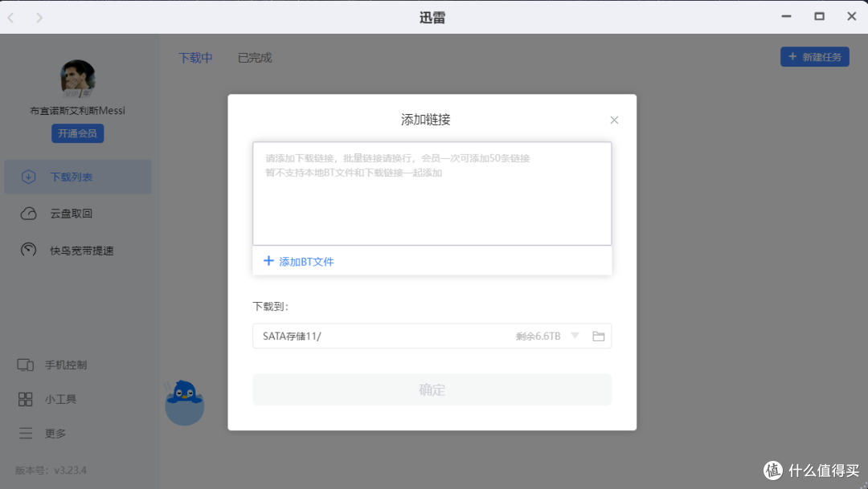
Task: Click the cloud drive icon
Action: tap(28, 214)
